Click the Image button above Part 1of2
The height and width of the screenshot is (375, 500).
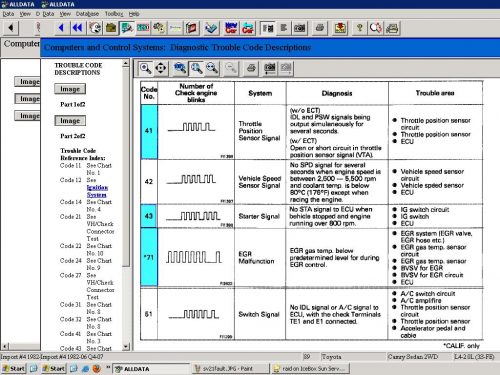(70, 89)
